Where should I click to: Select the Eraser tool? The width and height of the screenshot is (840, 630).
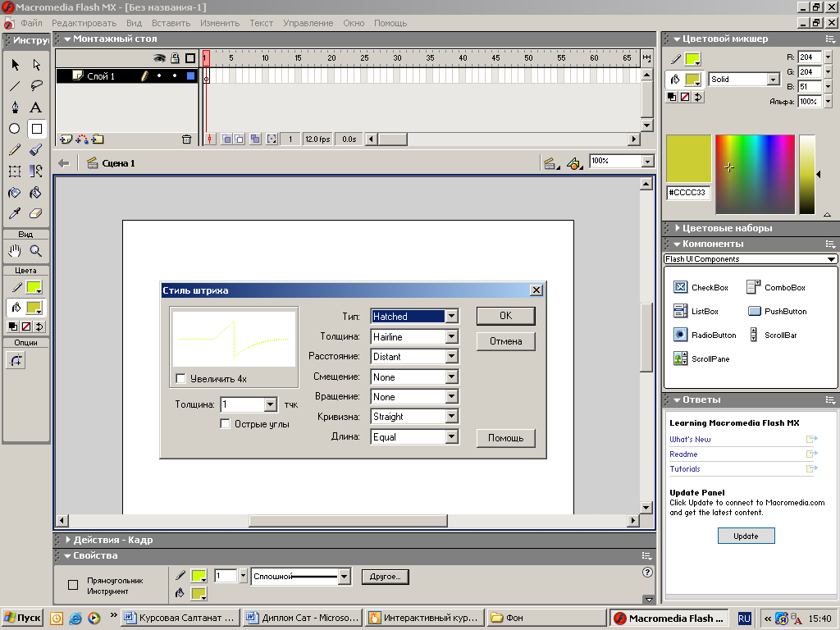coord(36,214)
